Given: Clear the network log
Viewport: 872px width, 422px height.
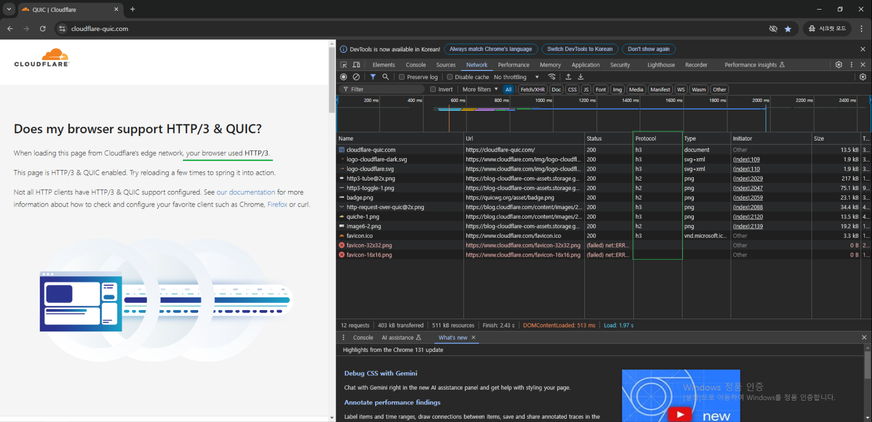Looking at the screenshot, I should pos(356,77).
